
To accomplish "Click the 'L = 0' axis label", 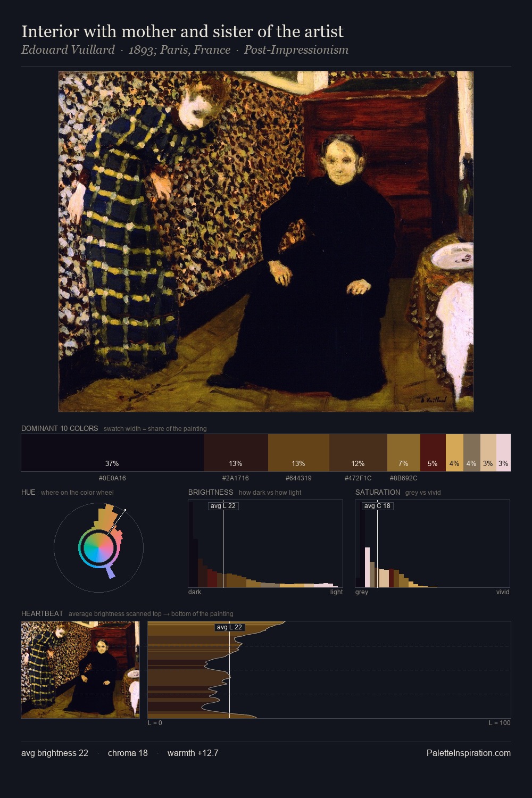I will [x=155, y=723].
